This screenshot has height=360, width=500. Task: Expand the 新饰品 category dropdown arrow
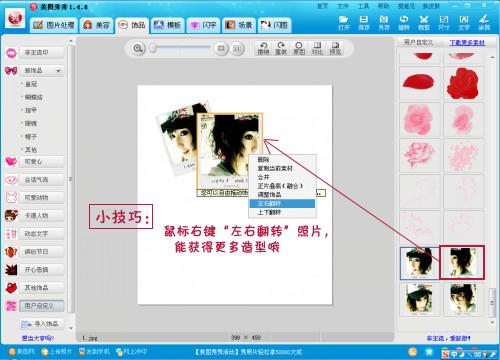pyautogui.click(x=59, y=71)
